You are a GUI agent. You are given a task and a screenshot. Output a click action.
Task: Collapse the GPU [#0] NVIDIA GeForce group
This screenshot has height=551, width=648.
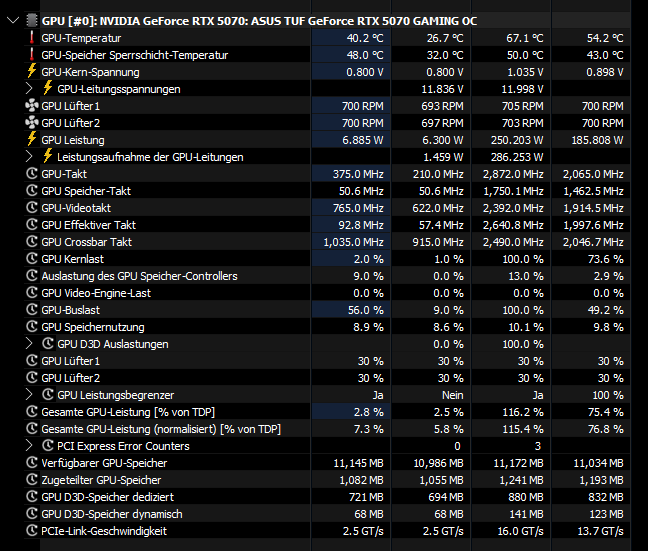(13, 20)
